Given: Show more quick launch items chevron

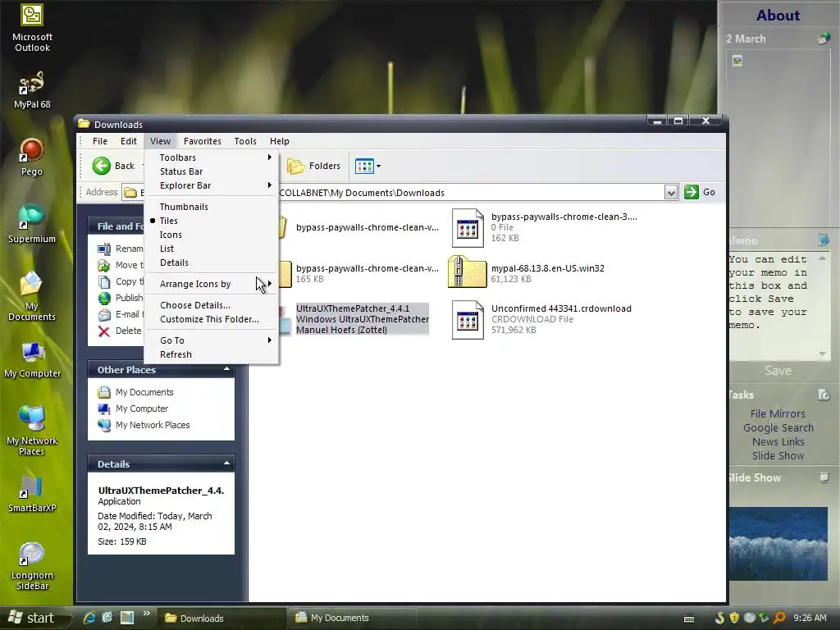Looking at the screenshot, I should coord(146,614).
